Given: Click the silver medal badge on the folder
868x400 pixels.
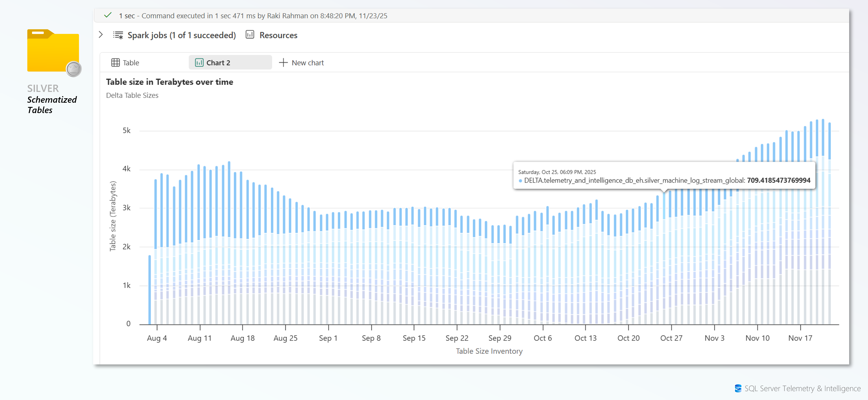Looking at the screenshot, I should pyautogui.click(x=73, y=69).
